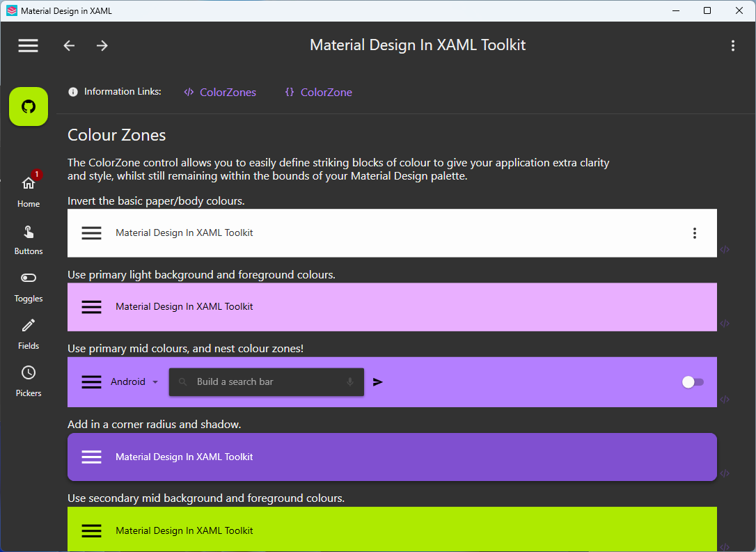The image size is (756, 552).
Task: Click 'Add in a corner radius and shadow.' text
Action: coord(155,424)
